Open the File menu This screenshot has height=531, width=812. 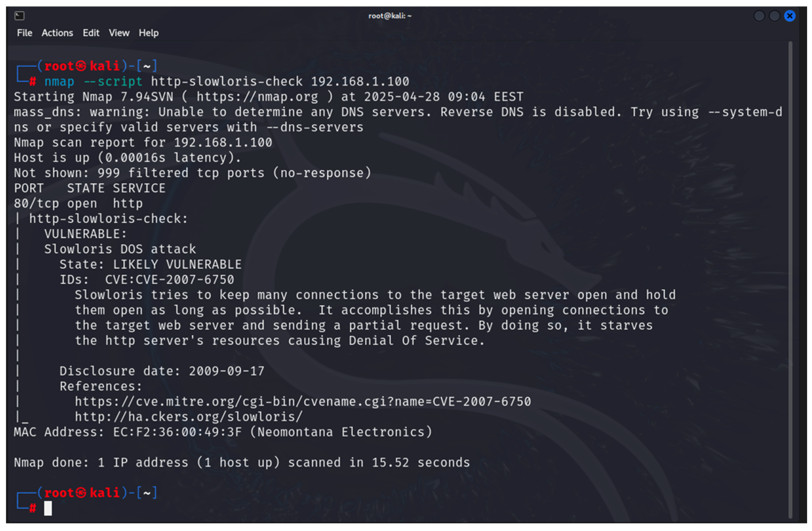coord(25,33)
